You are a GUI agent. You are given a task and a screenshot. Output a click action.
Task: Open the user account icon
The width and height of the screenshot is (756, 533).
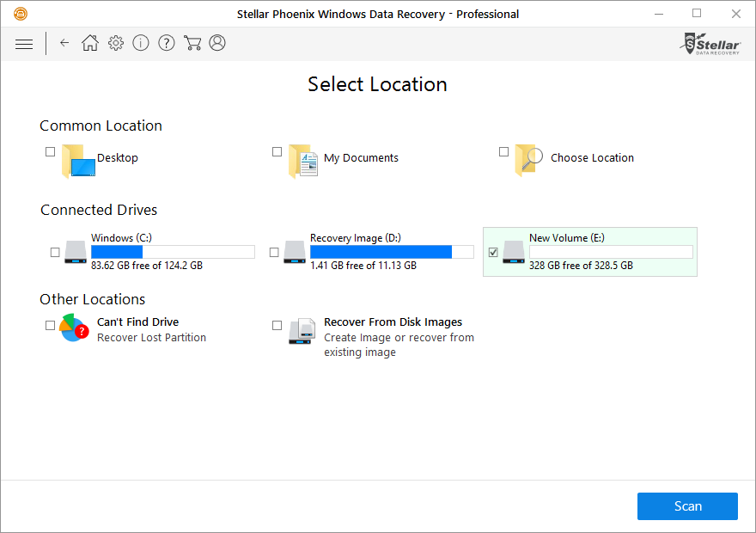[x=217, y=43]
